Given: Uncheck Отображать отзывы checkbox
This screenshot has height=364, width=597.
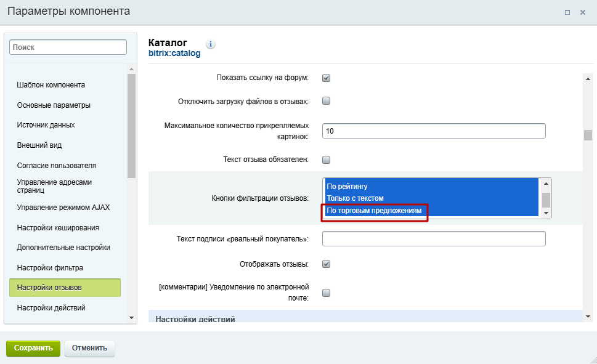Looking at the screenshot, I should coord(327,264).
